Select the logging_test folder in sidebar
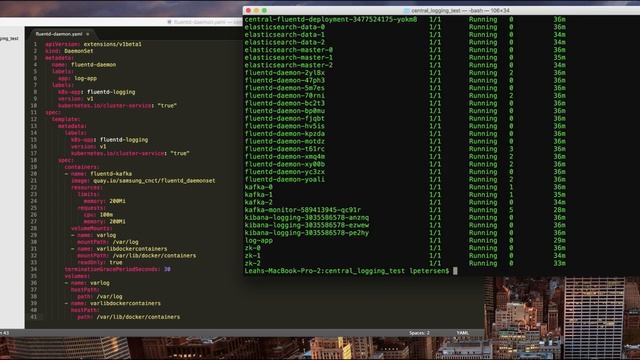Image resolution: width=640 pixels, height=360 pixels. 9,39
